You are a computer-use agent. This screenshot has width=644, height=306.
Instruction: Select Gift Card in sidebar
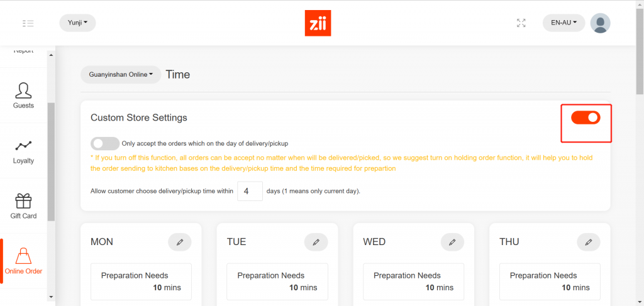(x=24, y=206)
